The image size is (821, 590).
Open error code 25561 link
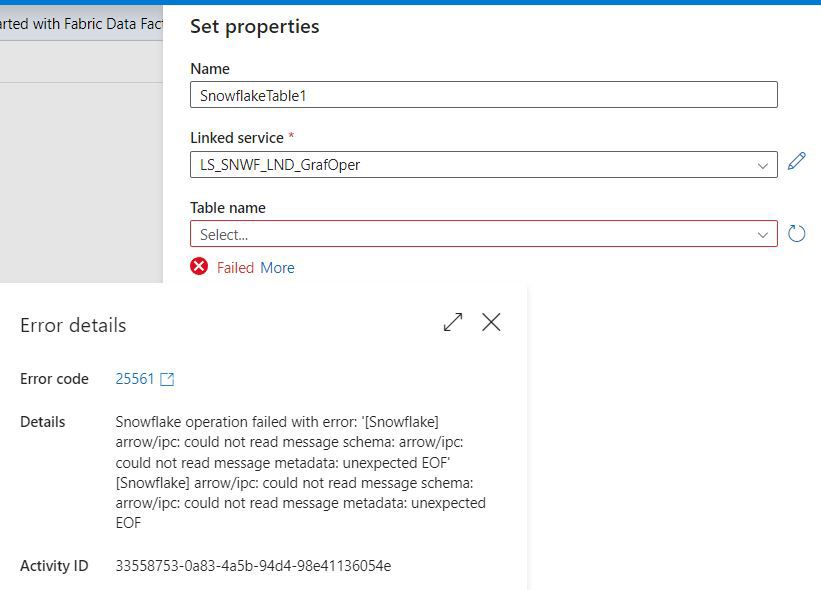point(135,379)
